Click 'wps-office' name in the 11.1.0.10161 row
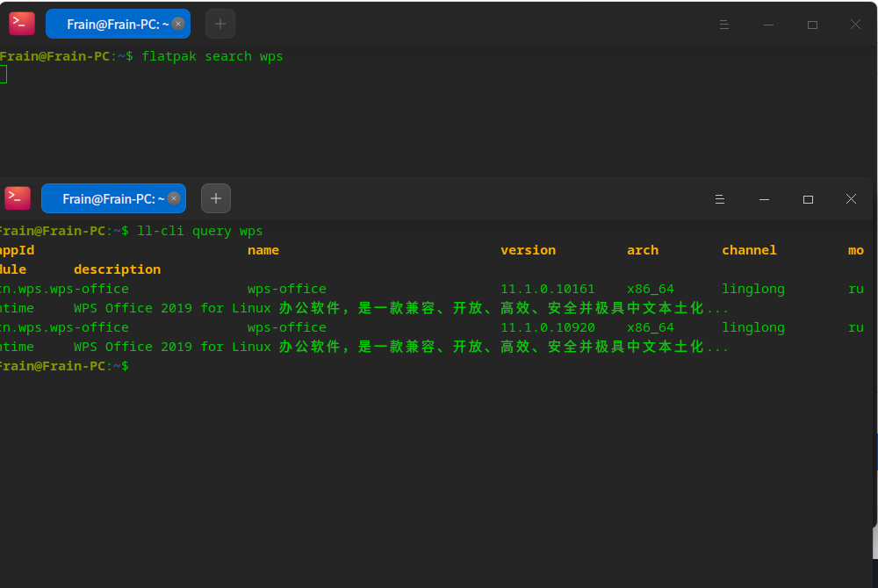The height and width of the screenshot is (588, 878). [x=287, y=289]
